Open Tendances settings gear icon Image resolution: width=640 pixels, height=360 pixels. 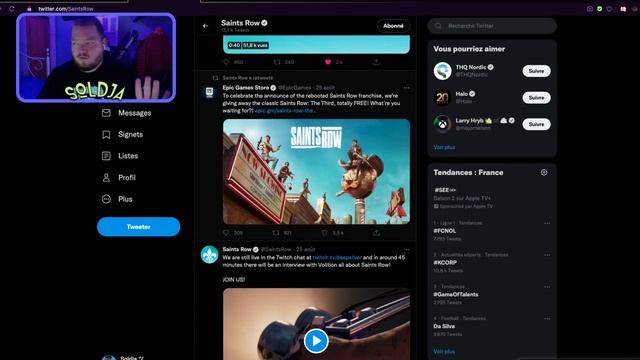[544, 173]
